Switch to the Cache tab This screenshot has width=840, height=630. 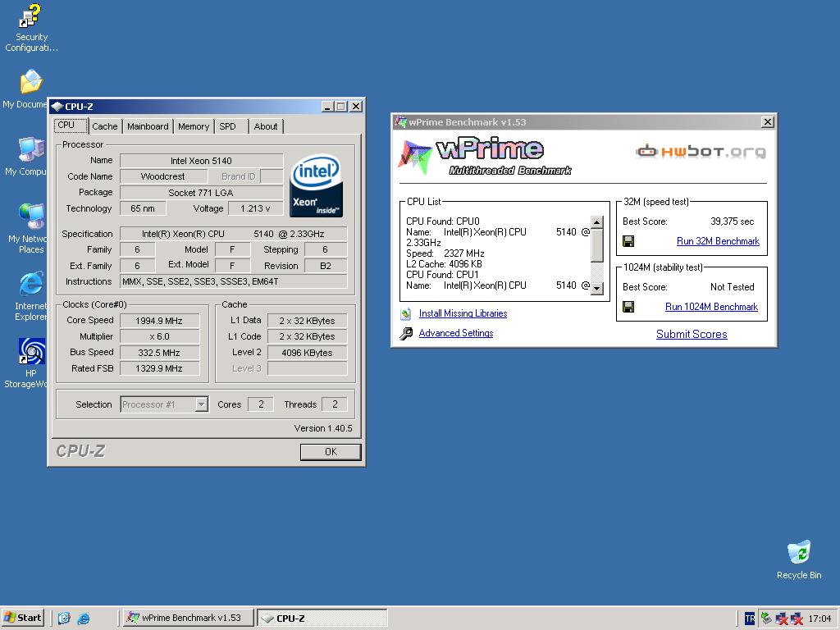click(x=104, y=126)
